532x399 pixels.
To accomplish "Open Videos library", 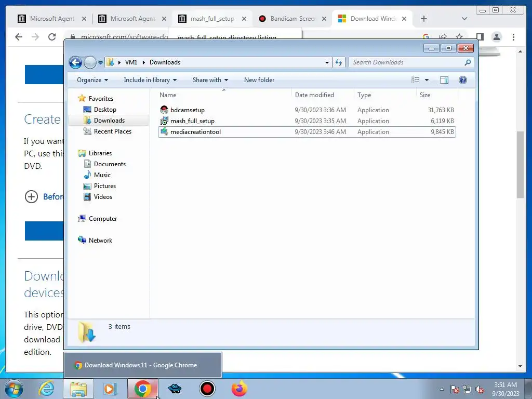I will pyautogui.click(x=103, y=197).
